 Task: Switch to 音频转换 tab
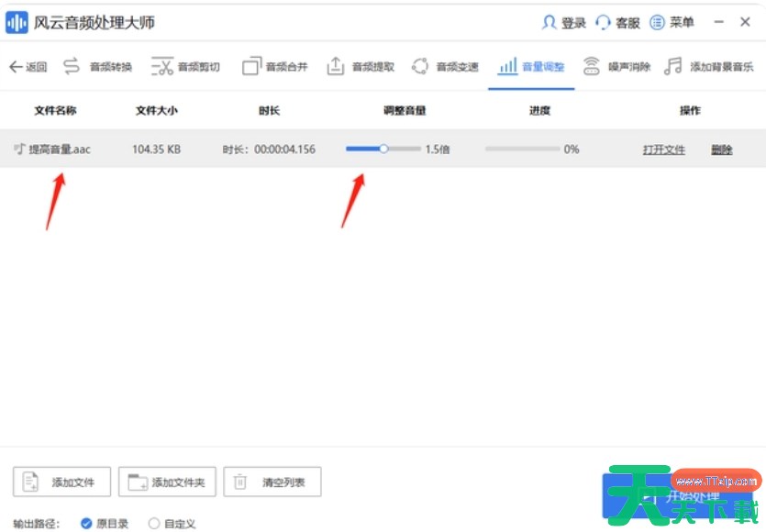pyautogui.click(x=98, y=66)
